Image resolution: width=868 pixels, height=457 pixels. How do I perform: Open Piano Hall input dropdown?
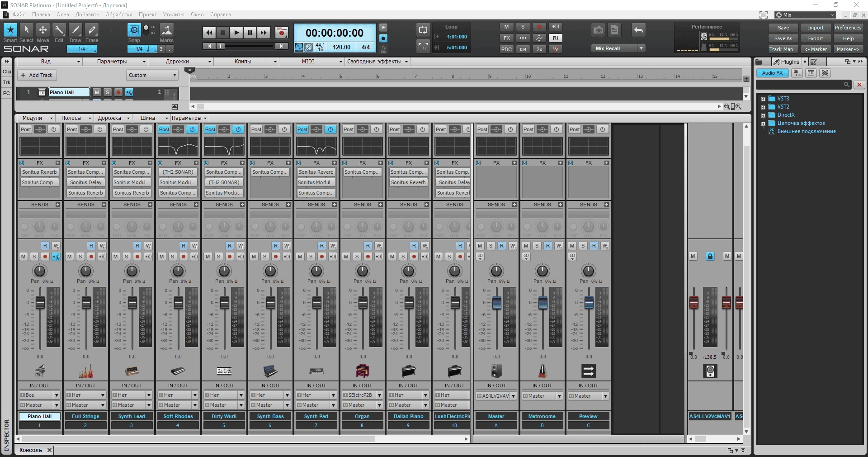coord(57,395)
